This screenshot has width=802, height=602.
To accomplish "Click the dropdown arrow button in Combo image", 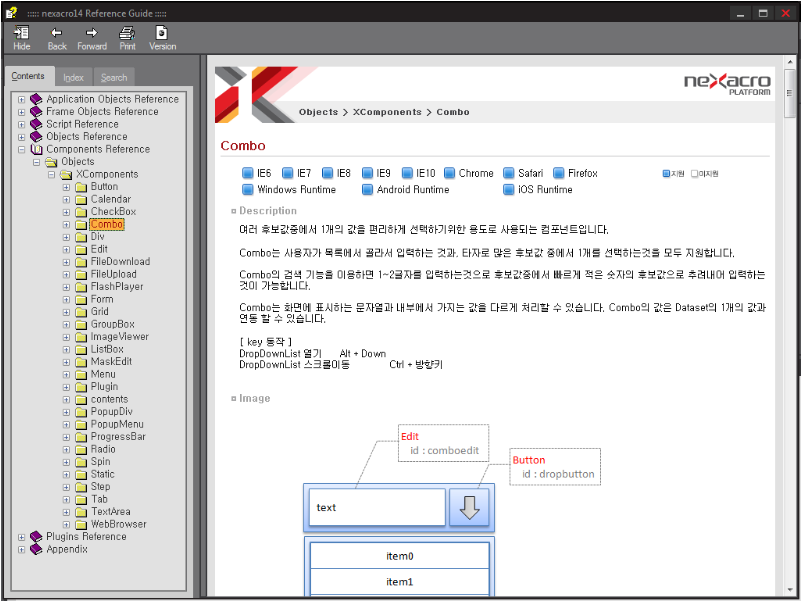I will click(469, 507).
